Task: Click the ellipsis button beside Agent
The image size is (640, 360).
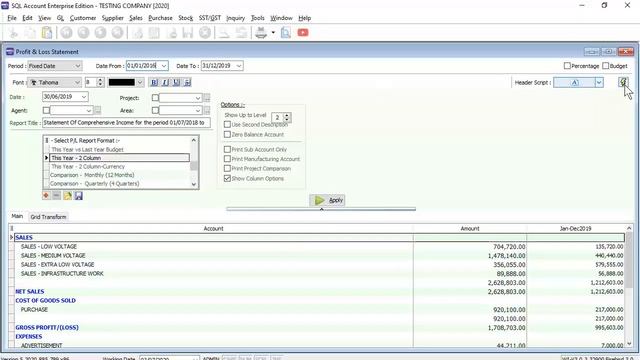Action: (98, 111)
